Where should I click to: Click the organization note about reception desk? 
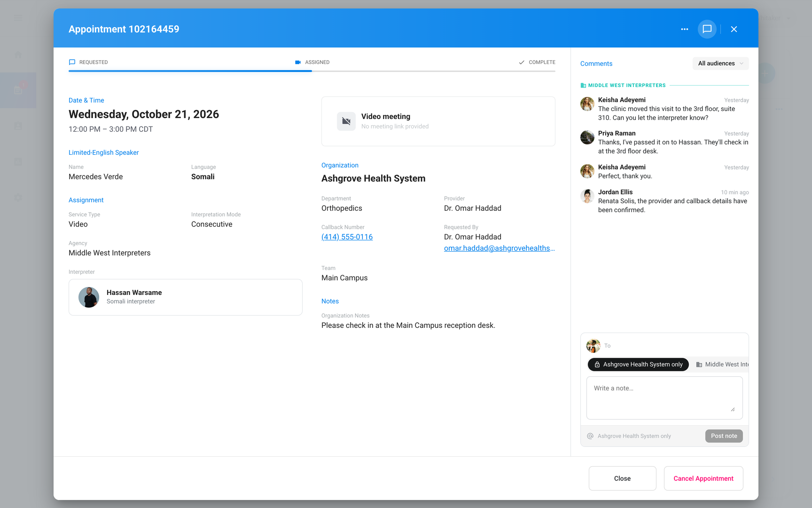click(x=408, y=325)
